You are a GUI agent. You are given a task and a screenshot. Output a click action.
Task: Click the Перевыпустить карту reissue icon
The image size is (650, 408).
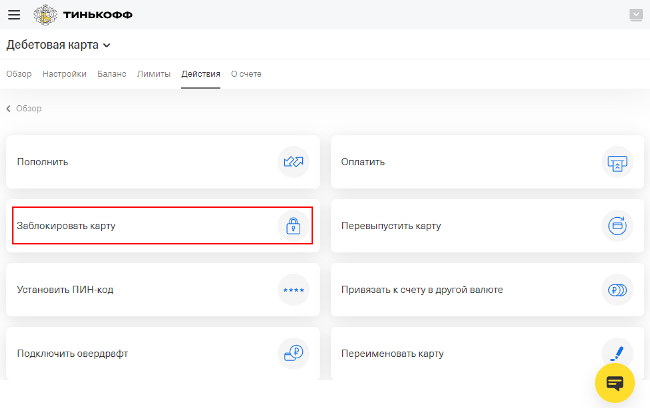click(x=617, y=226)
